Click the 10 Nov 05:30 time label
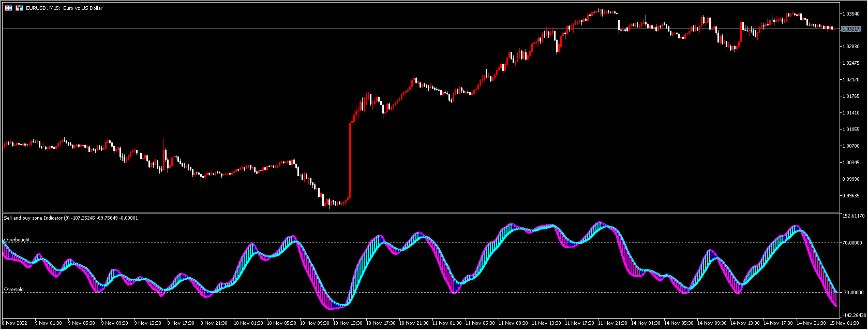Viewport: 868px width, 330px height. click(x=281, y=323)
